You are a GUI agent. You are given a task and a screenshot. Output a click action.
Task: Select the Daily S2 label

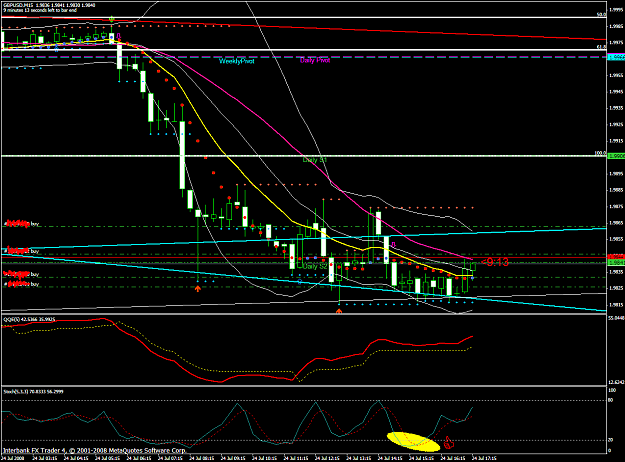coord(314,266)
